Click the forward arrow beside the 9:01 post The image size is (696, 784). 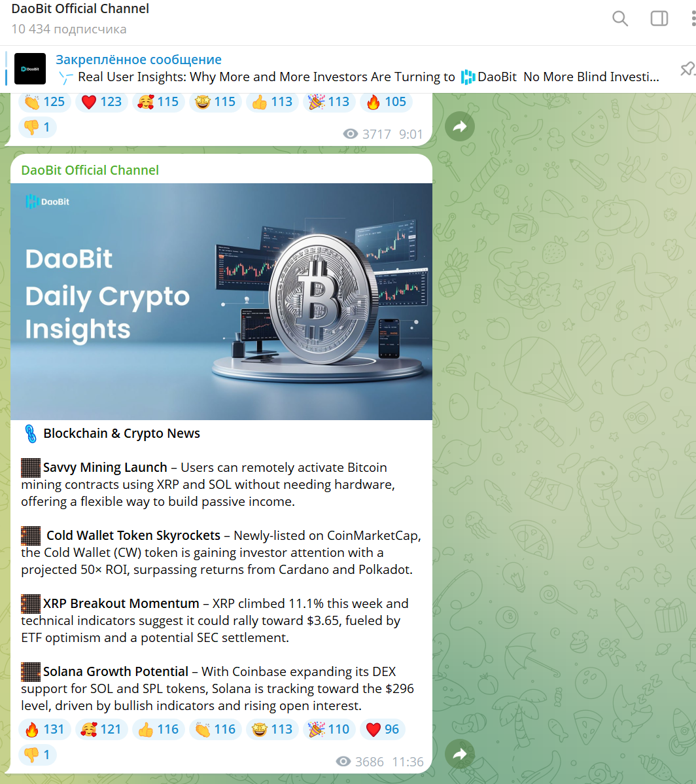tap(460, 127)
